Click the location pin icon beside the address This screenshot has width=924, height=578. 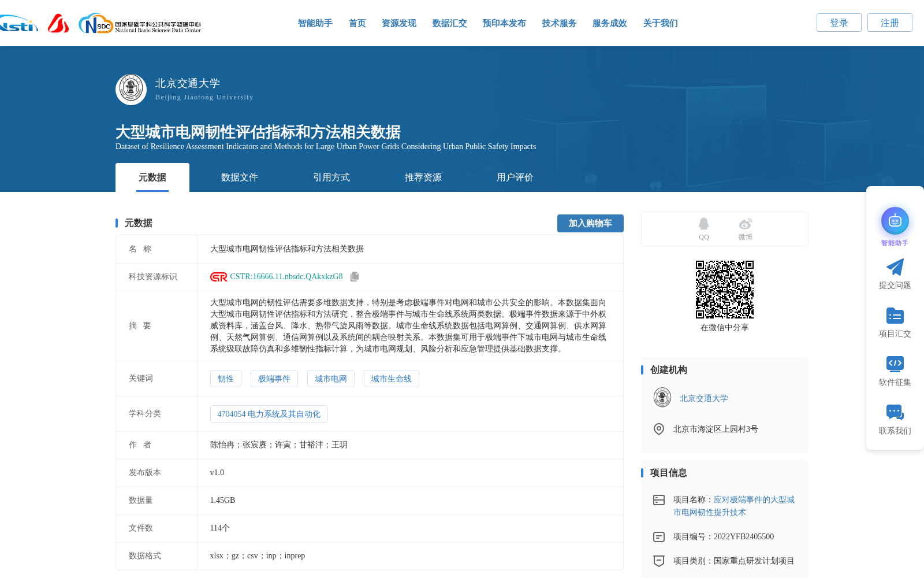pos(659,429)
